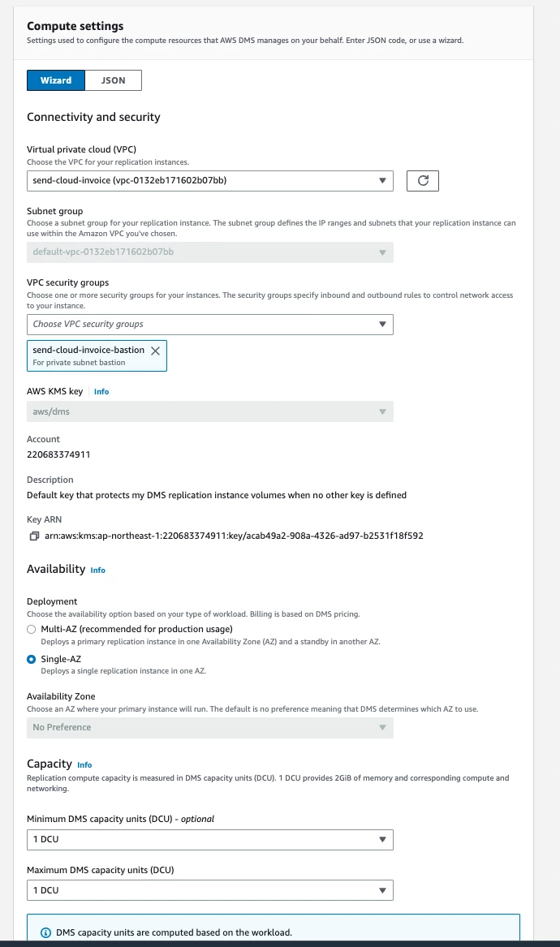560x947 pixels.
Task: Click the disabled Availability Zone No Preference field
Action: [210, 728]
